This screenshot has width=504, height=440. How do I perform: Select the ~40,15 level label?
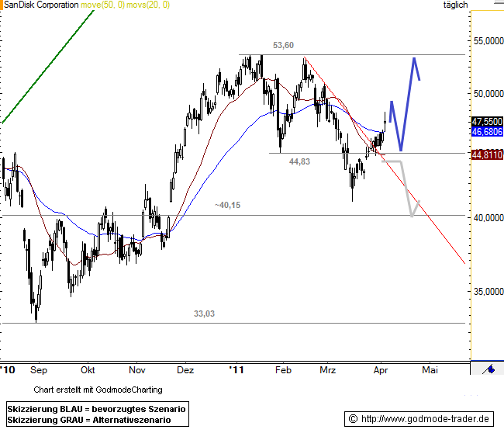(x=227, y=205)
